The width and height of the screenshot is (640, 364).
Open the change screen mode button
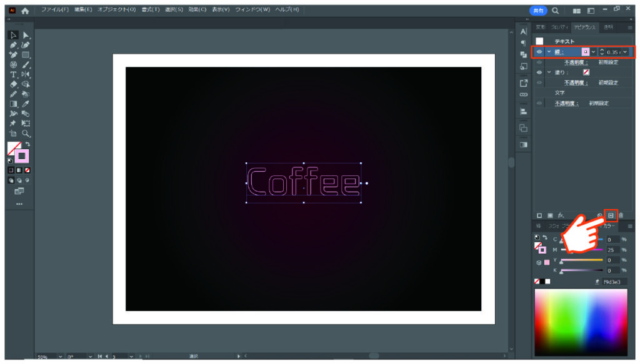coord(19,191)
